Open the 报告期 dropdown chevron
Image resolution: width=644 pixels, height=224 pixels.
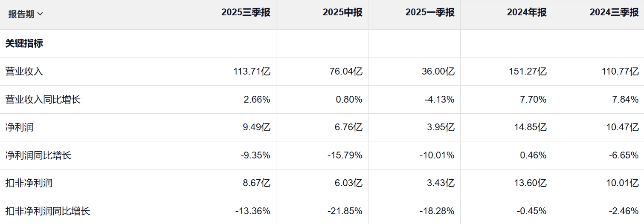(41, 14)
